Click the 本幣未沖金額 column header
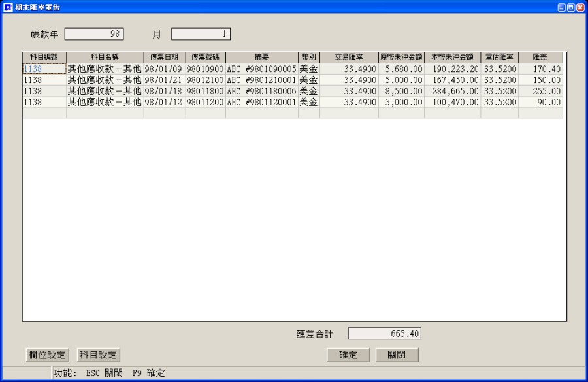Viewport: 588px width, 382px height. tap(452, 57)
